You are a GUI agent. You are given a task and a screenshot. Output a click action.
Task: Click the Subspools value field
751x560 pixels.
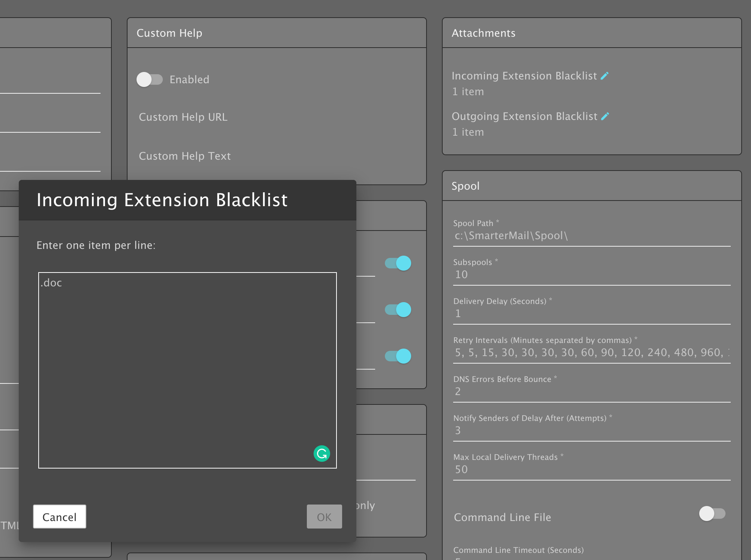click(591, 275)
